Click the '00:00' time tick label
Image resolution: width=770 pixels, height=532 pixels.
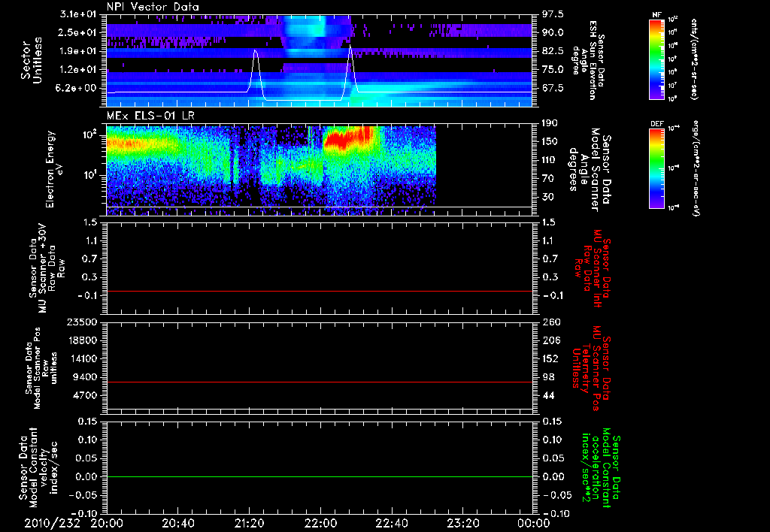(x=534, y=523)
